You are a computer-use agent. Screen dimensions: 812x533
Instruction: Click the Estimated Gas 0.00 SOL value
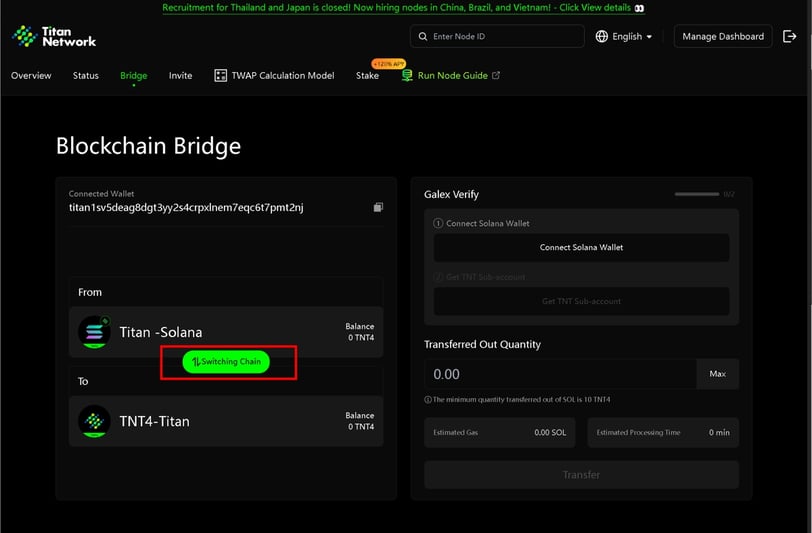[550, 433]
